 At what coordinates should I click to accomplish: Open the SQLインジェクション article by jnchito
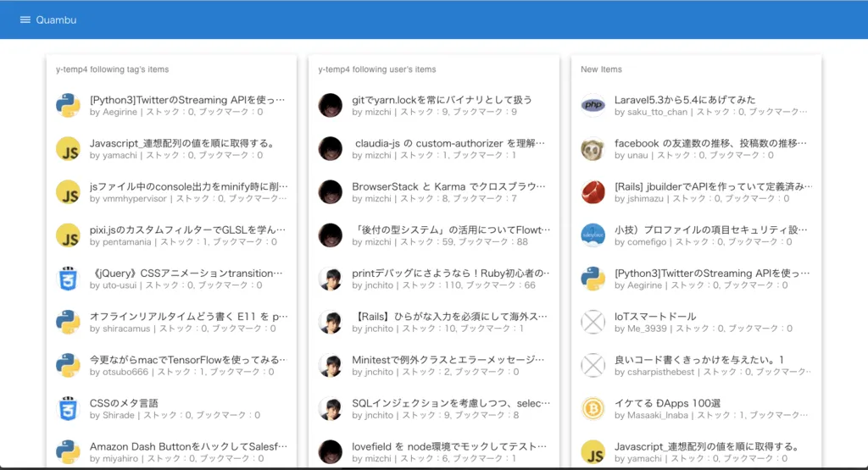pos(448,403)
